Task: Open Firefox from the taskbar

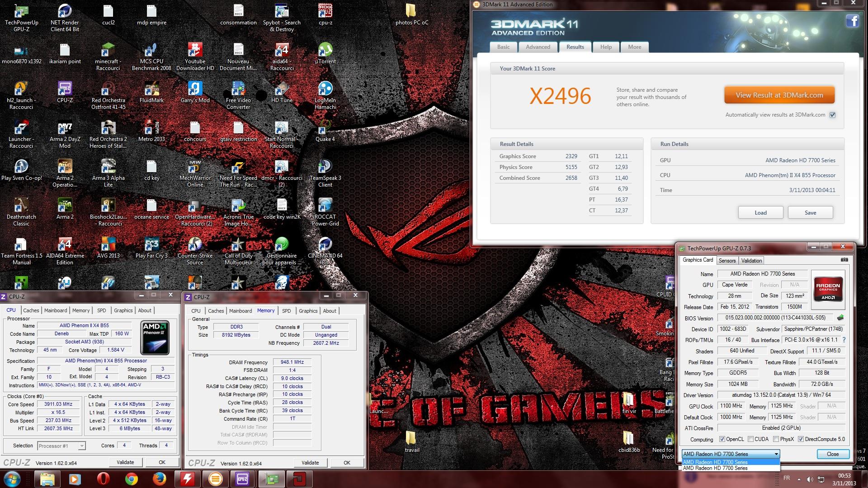Action: 159,479
